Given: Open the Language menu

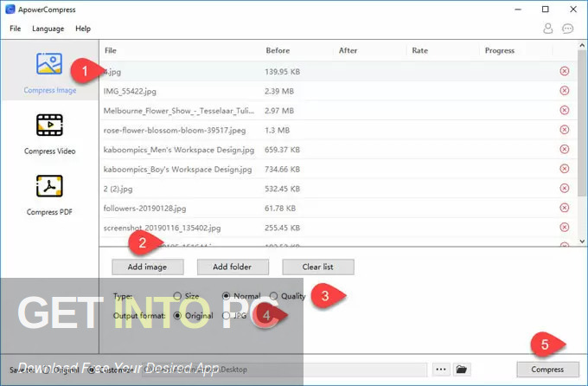Looking at the screenshot, I should [48, 29].
